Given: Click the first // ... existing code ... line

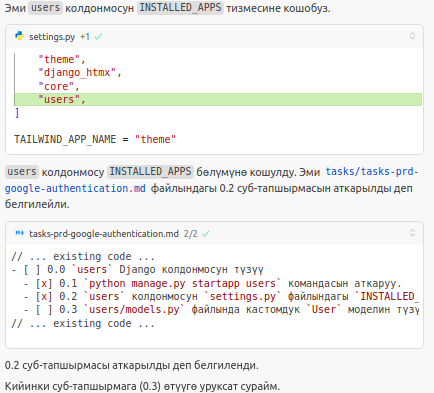Looking at the screenshot, I should coord(83,256).
